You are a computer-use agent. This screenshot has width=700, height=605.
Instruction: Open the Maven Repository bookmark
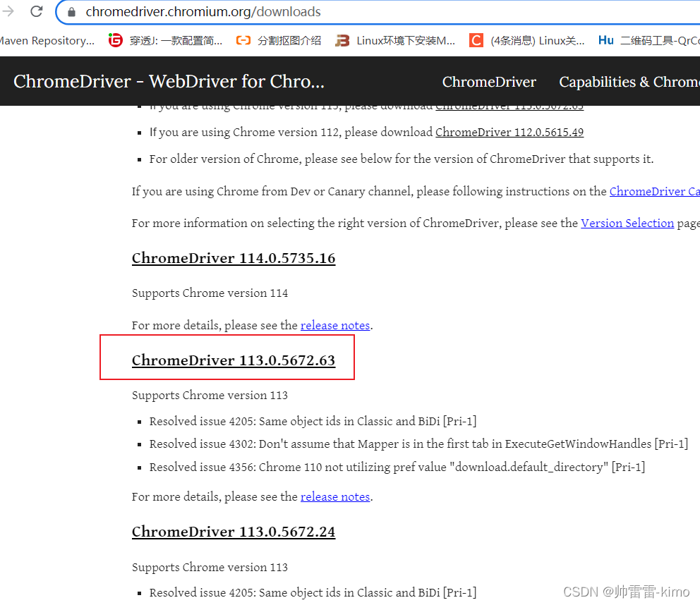[47, 41]
